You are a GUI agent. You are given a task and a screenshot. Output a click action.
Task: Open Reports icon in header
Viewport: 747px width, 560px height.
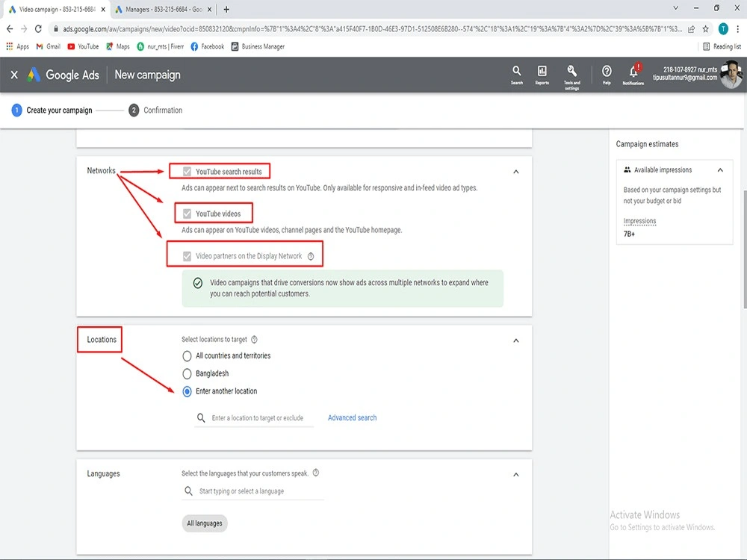(542, 75)
